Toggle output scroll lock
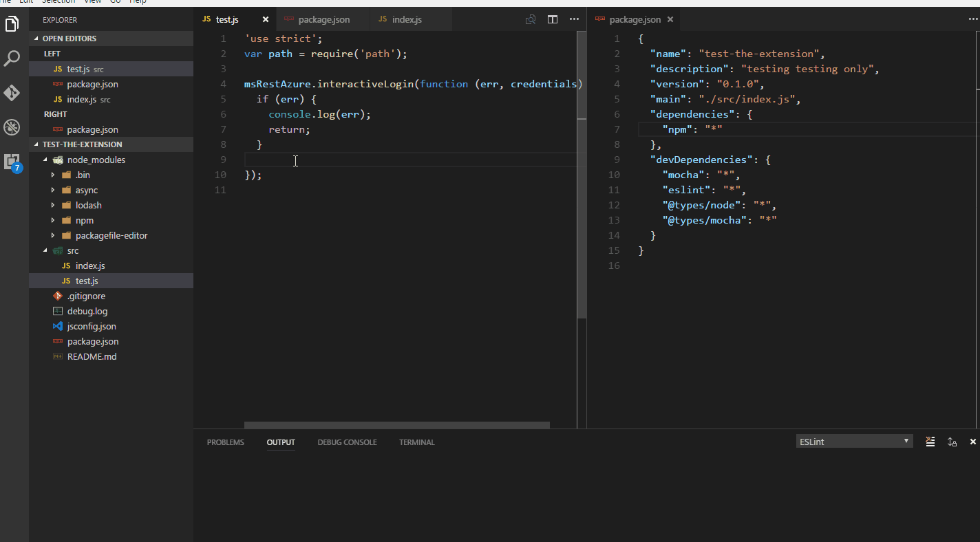980x542 pixels. (952, 442)
